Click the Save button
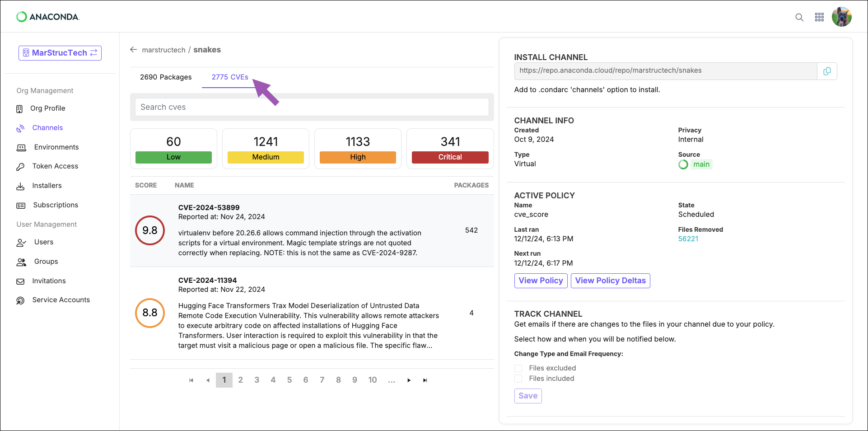 pyautogui.click(x=528, y=396)
